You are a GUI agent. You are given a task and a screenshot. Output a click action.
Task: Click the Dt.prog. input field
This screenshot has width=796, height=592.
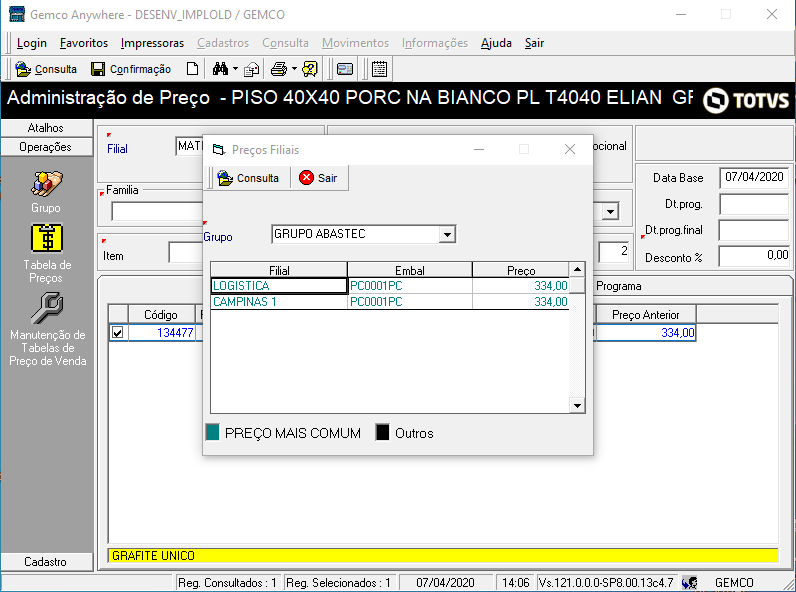click(x=754, y=204)
